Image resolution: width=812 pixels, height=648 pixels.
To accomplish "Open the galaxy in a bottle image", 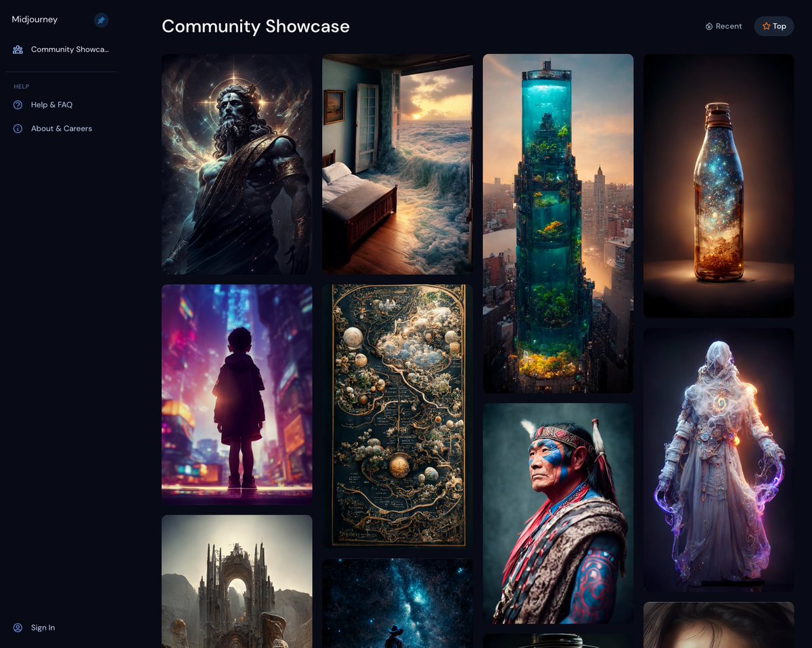I will click(x=719, y=186).
